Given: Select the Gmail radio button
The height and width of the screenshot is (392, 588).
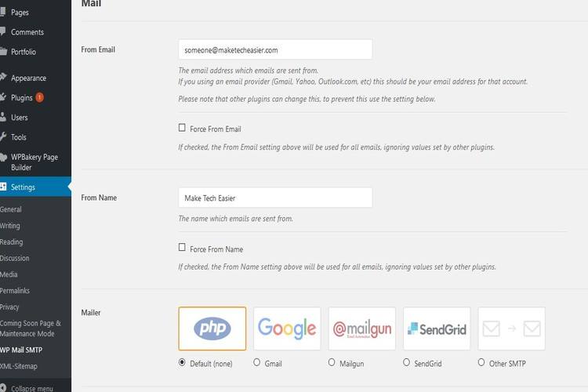Looking at the screenshot, I should pyautogui.click(x=257, y=363).
